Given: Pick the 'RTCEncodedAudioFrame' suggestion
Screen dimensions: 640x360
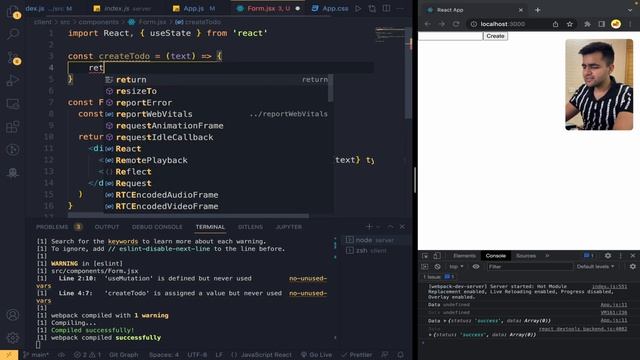Looking at the screenshot, I should pyautogui.click(x=216, y=195).
